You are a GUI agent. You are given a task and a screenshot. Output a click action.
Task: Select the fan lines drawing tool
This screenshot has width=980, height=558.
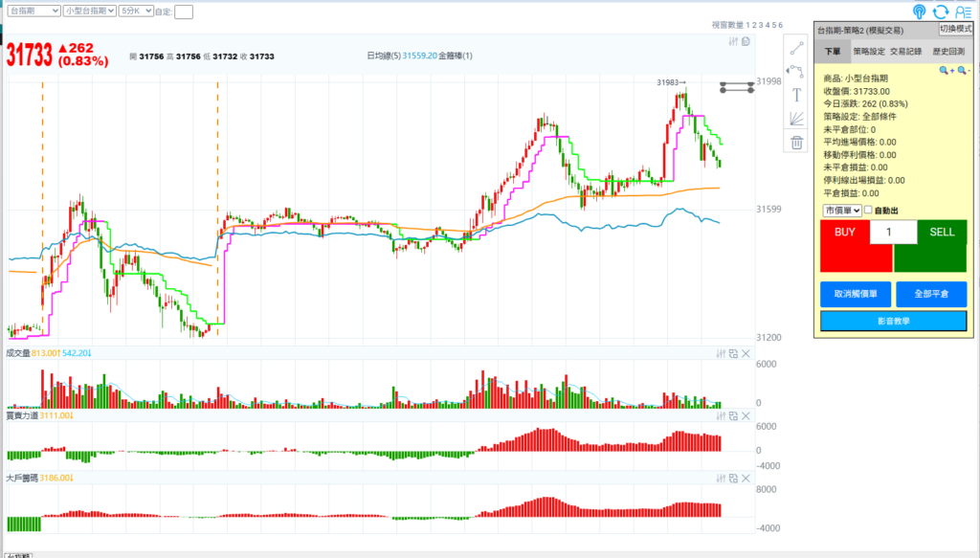796,119
